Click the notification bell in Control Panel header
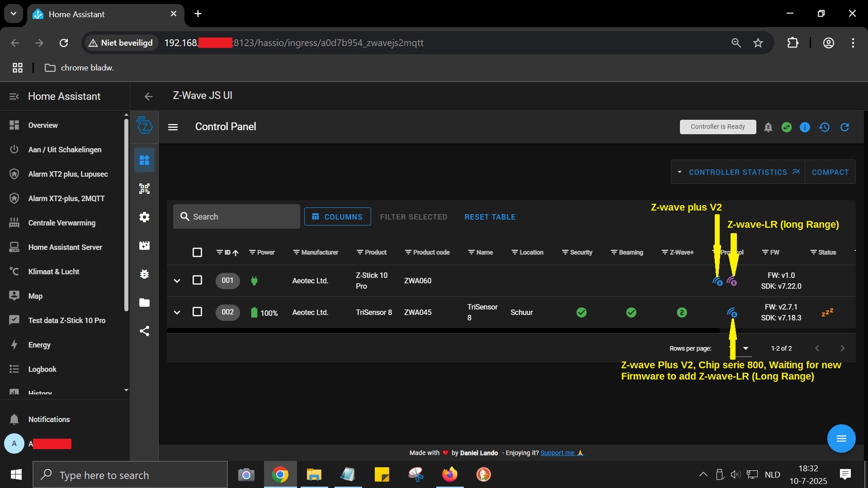The width and height of the screenshot is (868, 488). (x=768, y=127)
